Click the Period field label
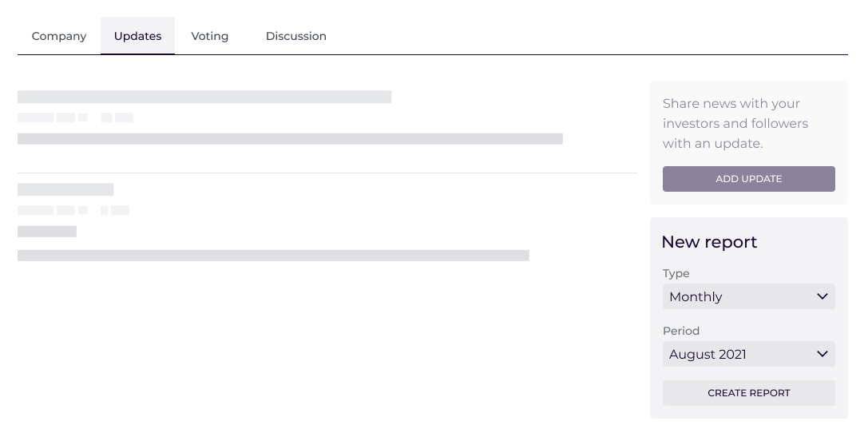Screen dimensions: 868x441 pyautogui.click(x=680, y=331)
